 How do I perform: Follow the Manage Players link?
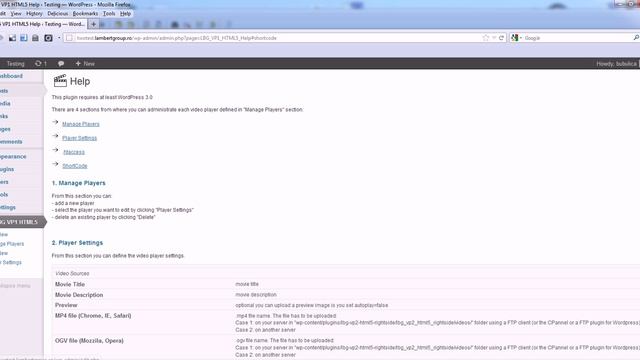point(81,124)
